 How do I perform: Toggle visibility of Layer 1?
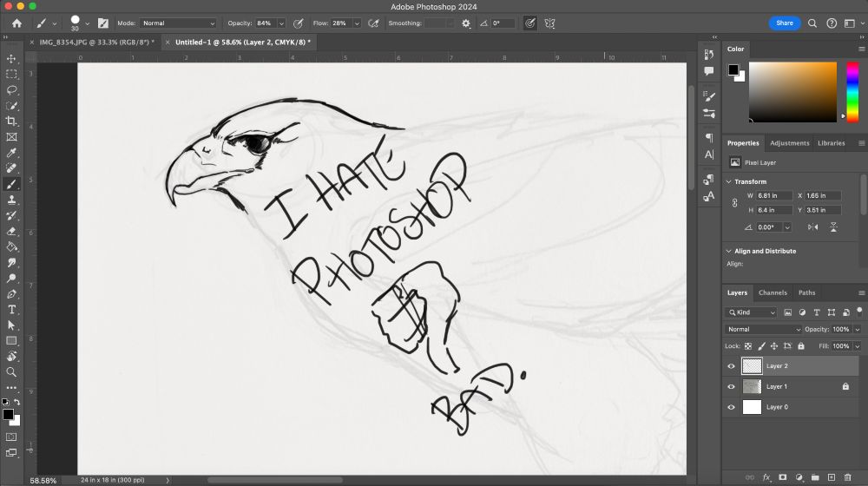pyautogui.click(x=731, y=387)
